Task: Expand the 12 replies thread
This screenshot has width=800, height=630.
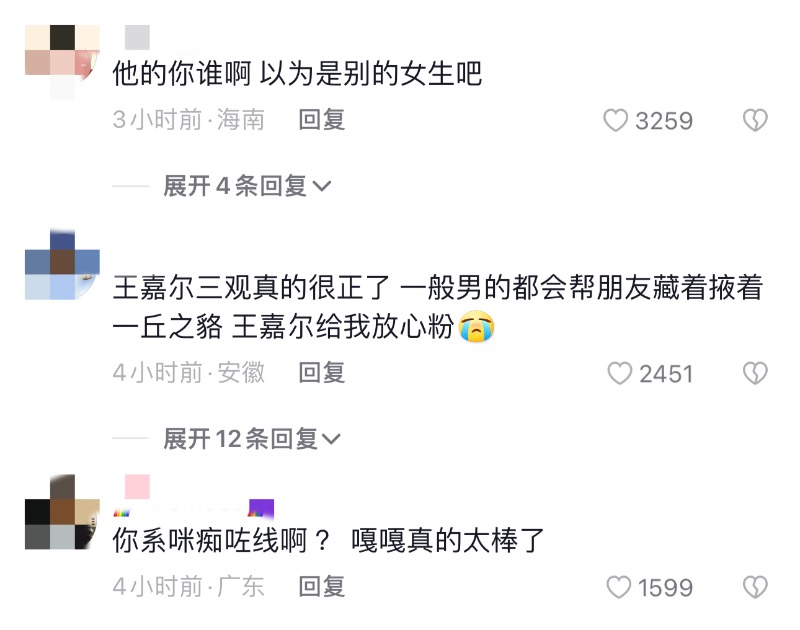Action: 252,439
